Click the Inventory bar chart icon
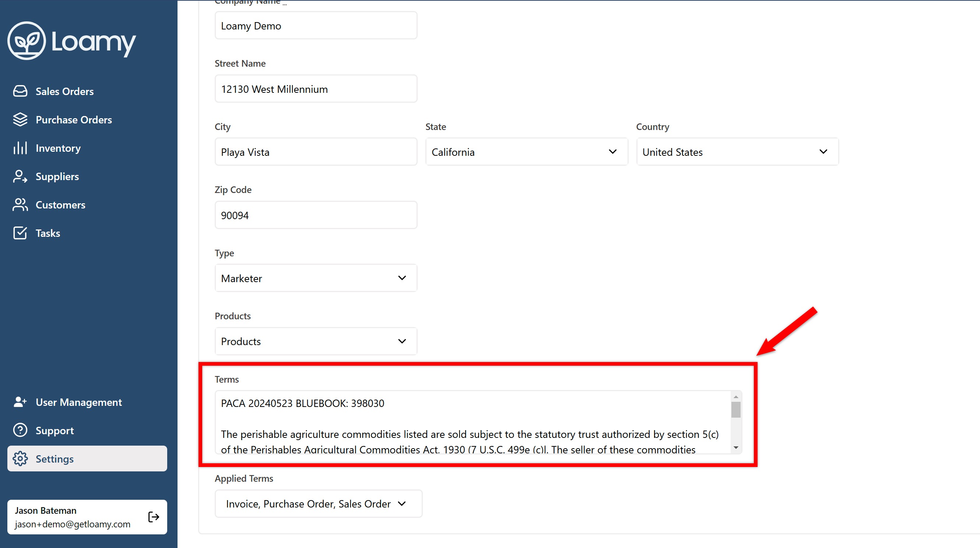The height and width of the screenshot is (548, 980). [x=20, y=148]
